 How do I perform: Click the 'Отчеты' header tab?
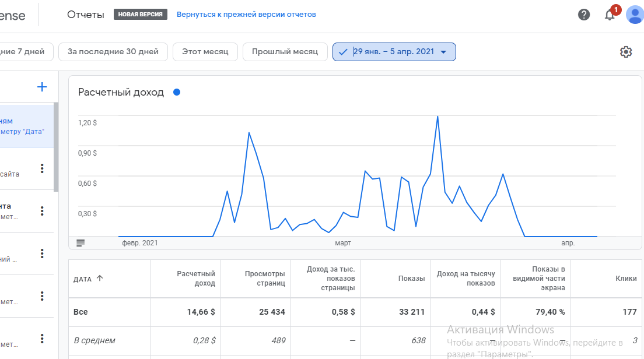[86, 15]
